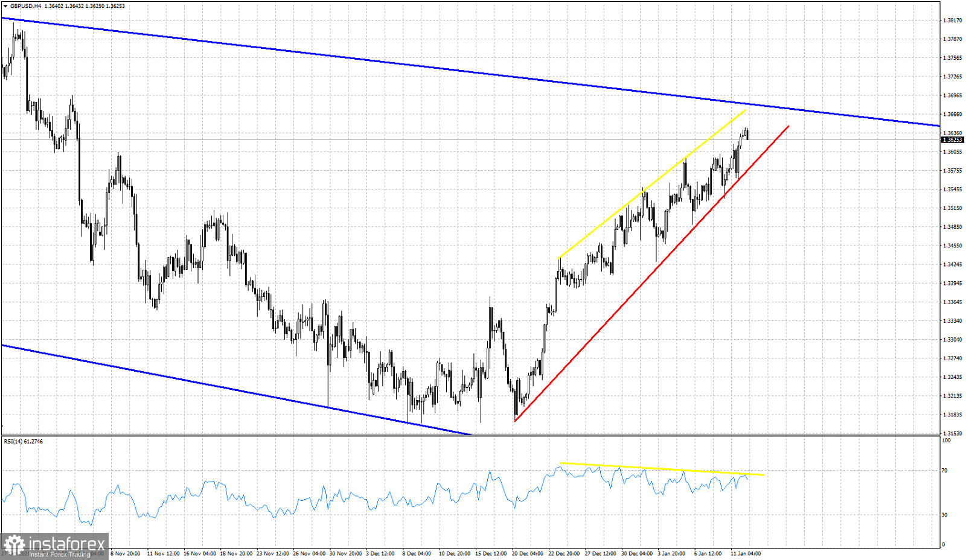Click the current price tag 1.36253
This screenshot has width=966, height=560.
tap(952, 139)
